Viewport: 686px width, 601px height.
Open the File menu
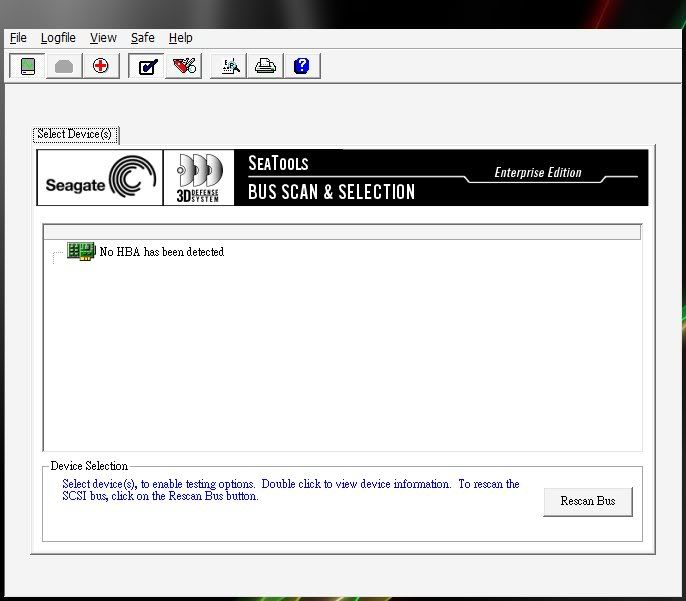point(18,38)
